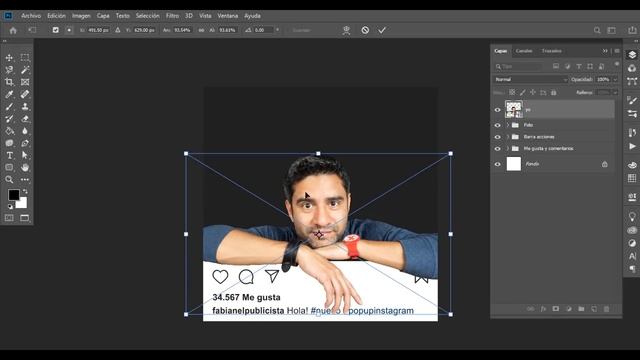
Task: Select the Sponge tool in toolbar
Action: [x=9, y=143]
